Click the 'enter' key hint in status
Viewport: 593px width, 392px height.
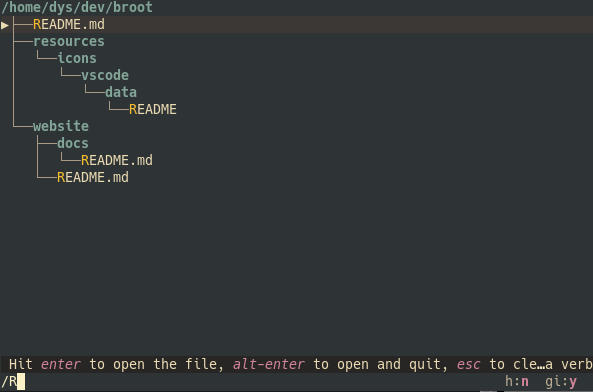[61, 364]
